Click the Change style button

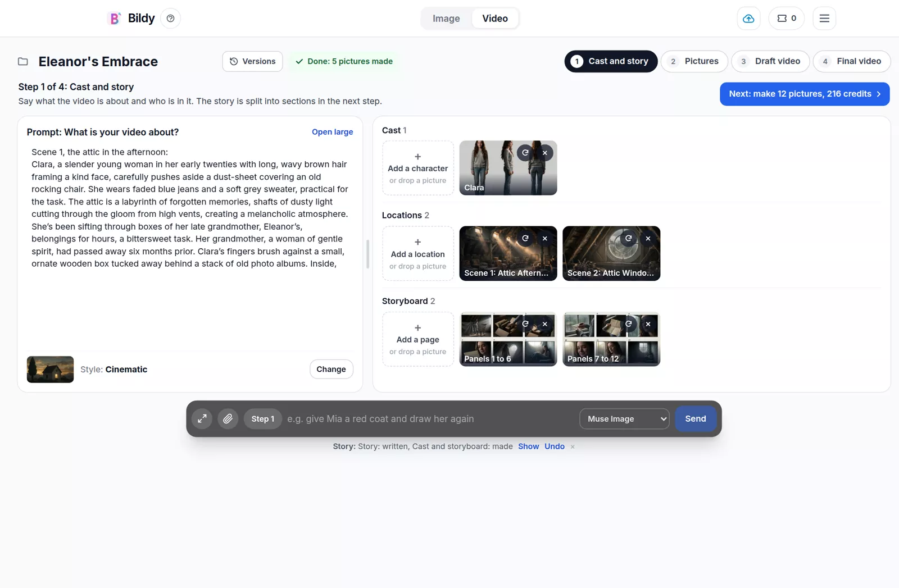click(x=331, y=370)
